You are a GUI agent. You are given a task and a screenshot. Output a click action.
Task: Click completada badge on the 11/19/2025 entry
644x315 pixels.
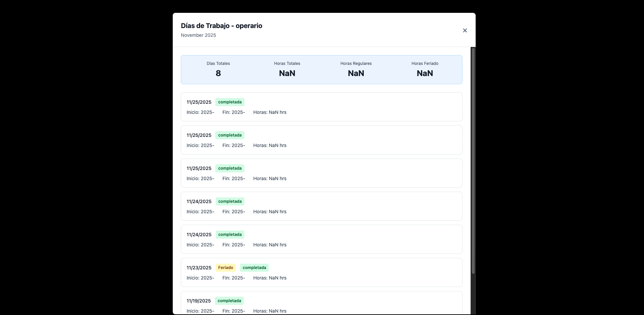pyautogui.click(x=229, y=301)
